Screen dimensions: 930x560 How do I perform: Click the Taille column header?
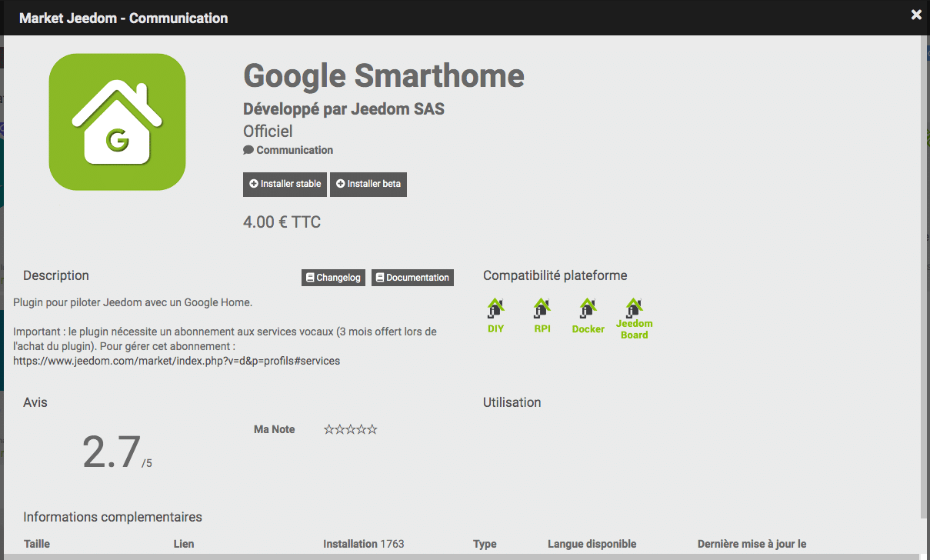click(x=37, y=544)
